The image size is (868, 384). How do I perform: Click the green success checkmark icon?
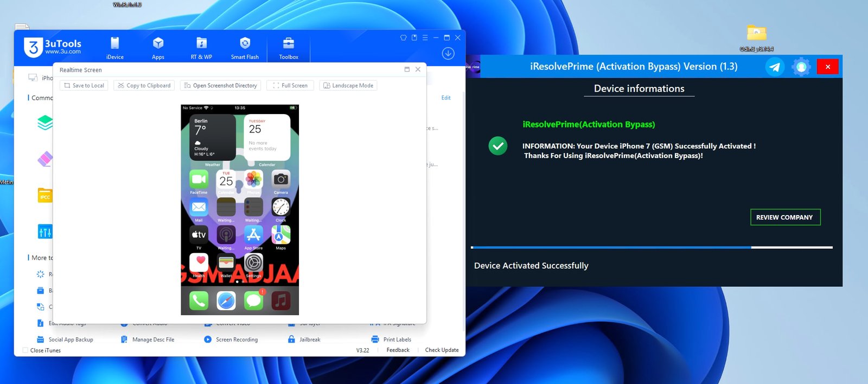pyautogui.click(x=498, y=146)
